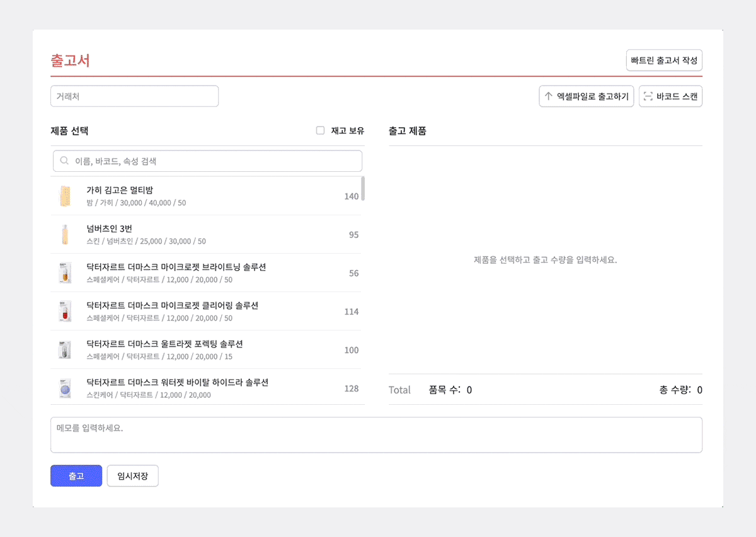Click the upload arrow icon for Excel export
This screenshot has width=756, height=537.
pos(548,96)
